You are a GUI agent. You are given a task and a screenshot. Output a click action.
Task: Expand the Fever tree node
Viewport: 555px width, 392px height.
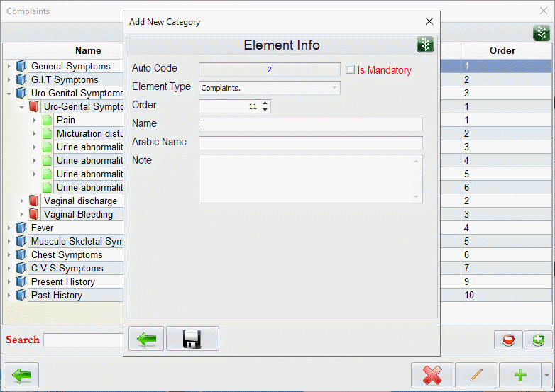coord(9,228)
